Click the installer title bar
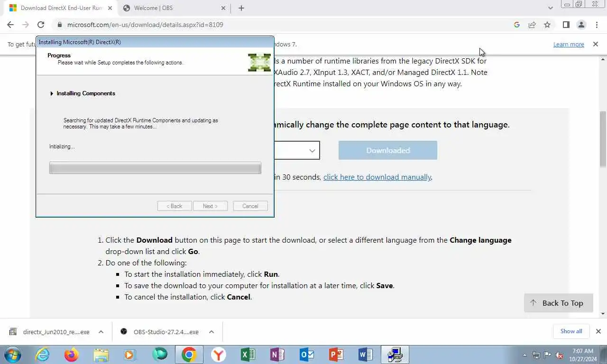The width and height of the screenshot is (607, 364). coord(155,42)
